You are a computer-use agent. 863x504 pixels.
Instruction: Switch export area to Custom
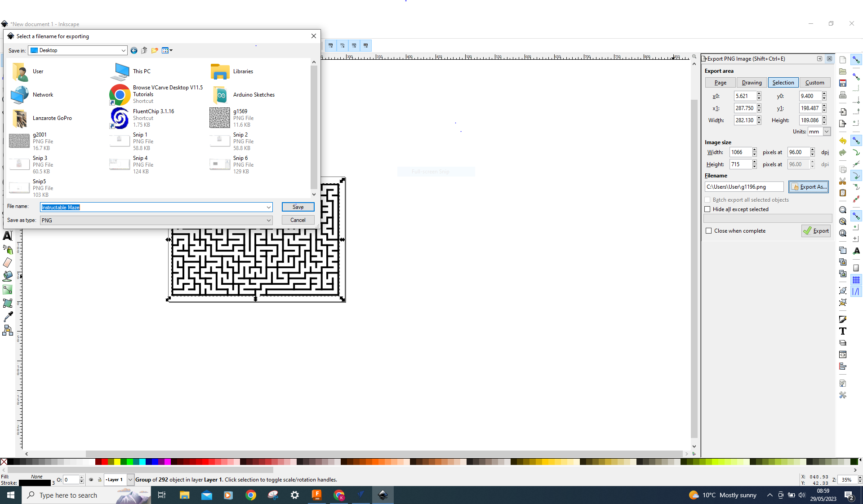tap(814, 82)
